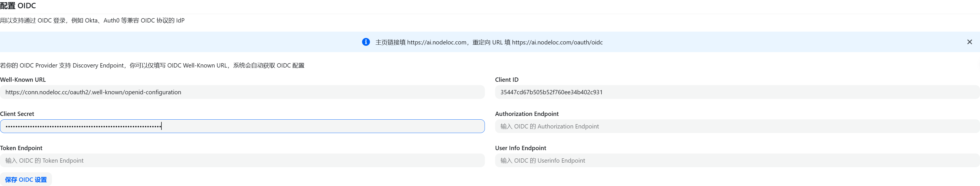Focus the Well-Known URL input field
Image resolution: width=980 pixels, height=186 pixels.
pos(242,92)
